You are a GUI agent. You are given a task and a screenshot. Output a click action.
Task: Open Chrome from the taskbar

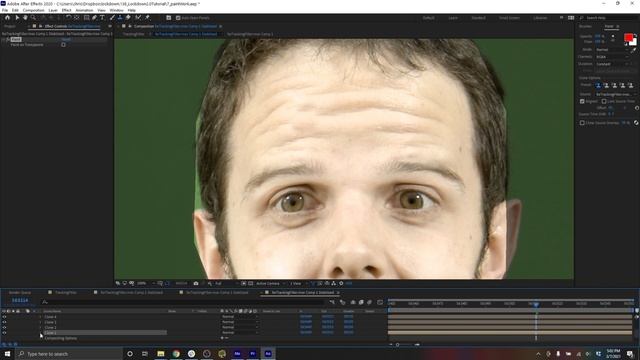176,353
